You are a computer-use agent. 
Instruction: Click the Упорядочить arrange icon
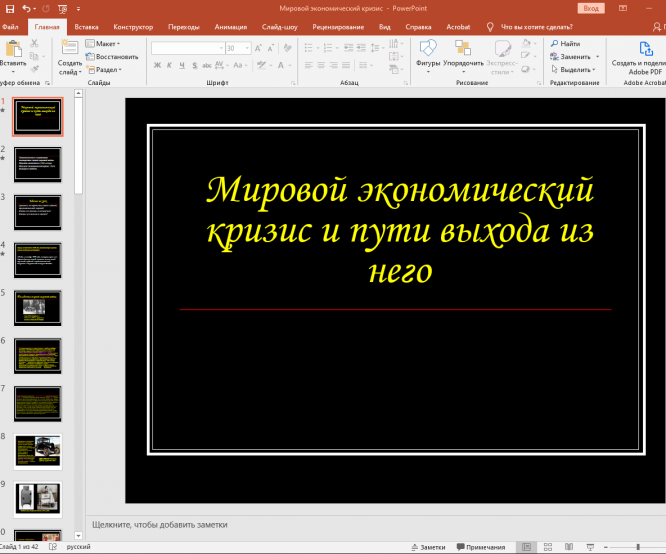[x=463, y=48]
